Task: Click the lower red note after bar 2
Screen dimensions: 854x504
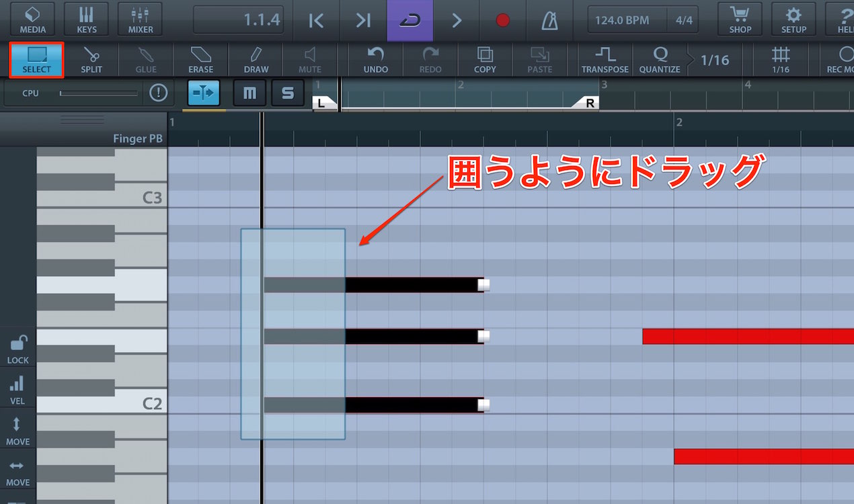Action: pos(764,456)
